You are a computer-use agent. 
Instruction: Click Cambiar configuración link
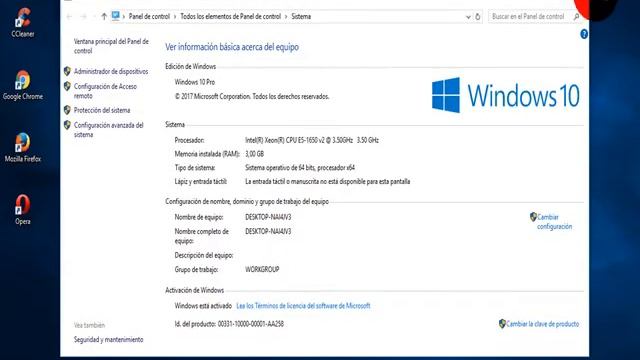click(554, 222)
